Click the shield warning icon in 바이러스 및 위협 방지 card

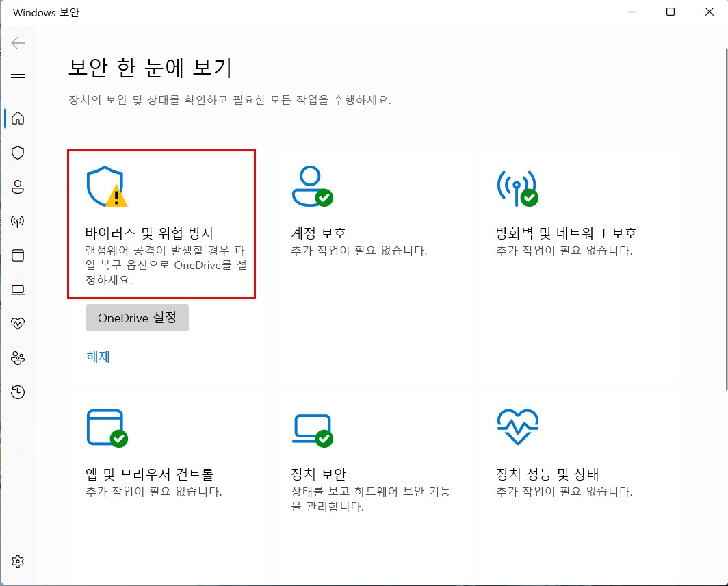click(107, 186)
